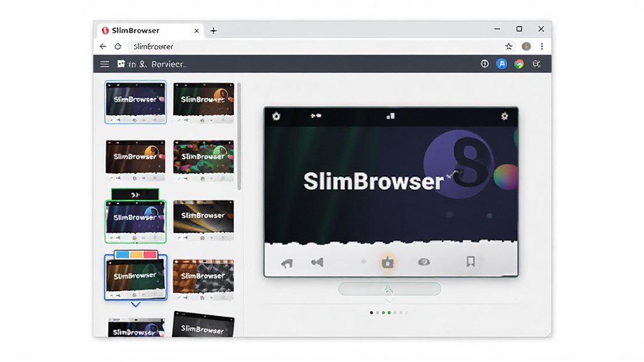This screenshot has width=644, height=362.
Task: Click the logo icon beside the toolbar title
Action: pos(121,63)
